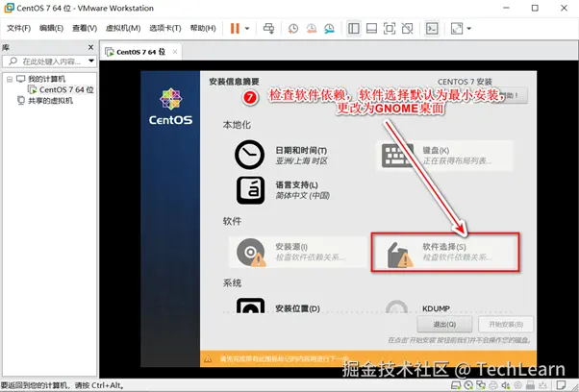The image size is (579, 392).
Task: Select the CentOS 7 64 位 tab
Action: coord(140,52)
